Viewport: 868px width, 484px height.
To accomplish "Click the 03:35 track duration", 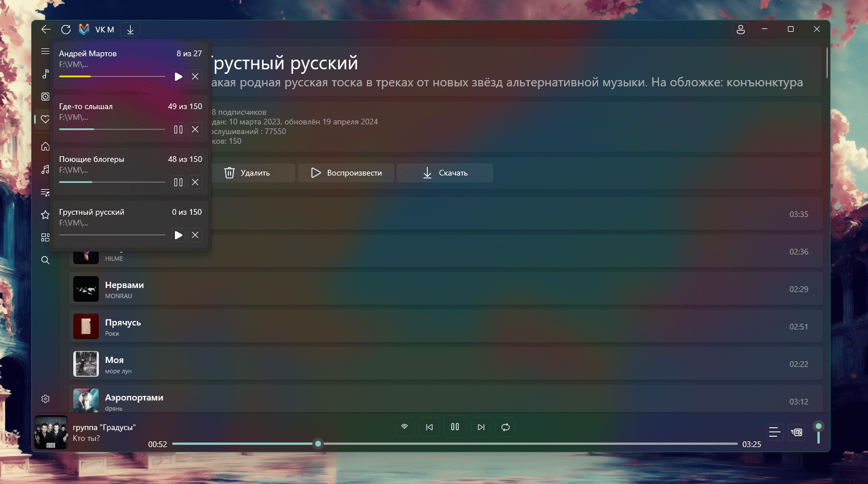I will pos(799,214).
